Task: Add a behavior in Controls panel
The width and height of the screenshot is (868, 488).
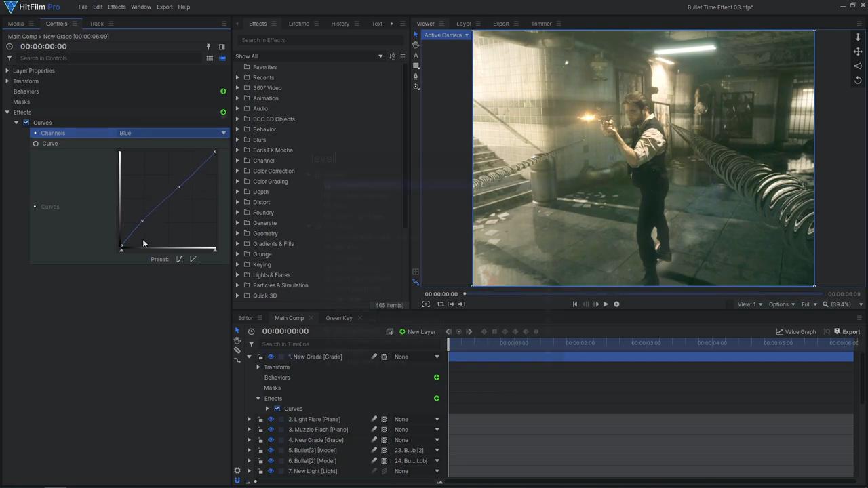Action: click(x=223, y=91)
